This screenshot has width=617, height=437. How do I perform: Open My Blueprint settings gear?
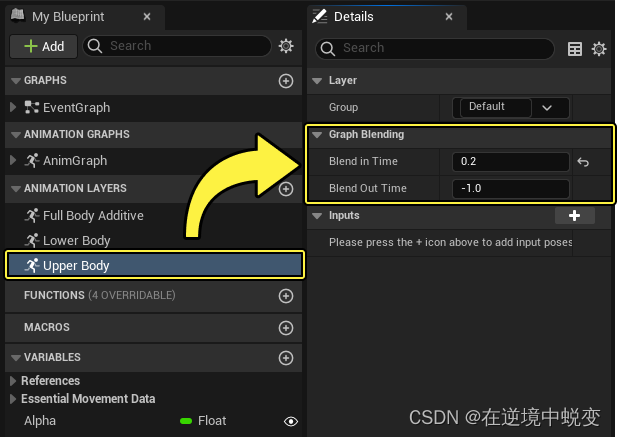(286, 46)
